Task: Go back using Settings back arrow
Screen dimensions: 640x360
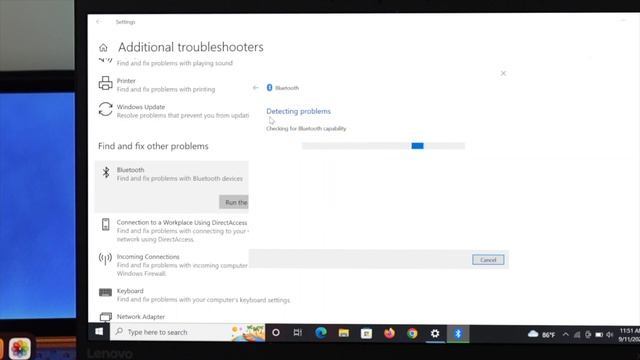Action: coord(98,22)
